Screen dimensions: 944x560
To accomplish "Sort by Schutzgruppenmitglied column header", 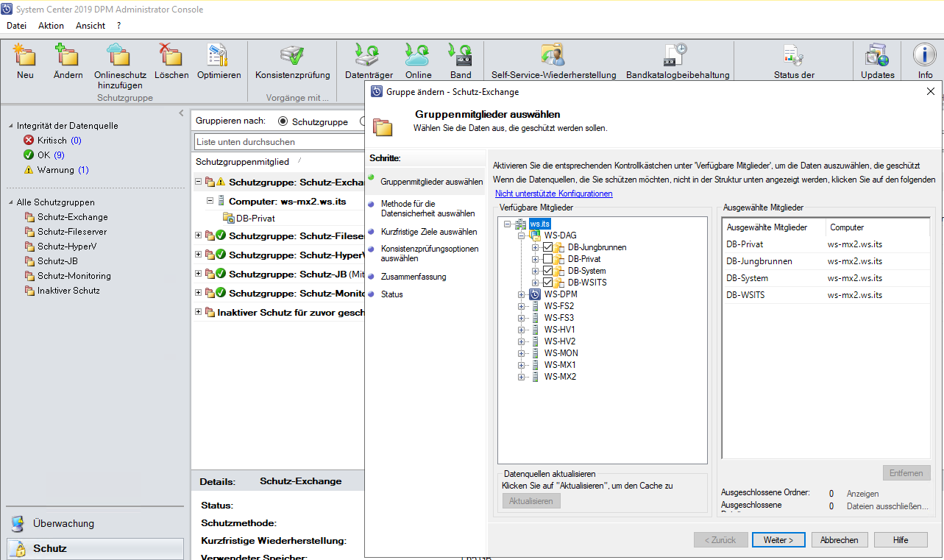I will [242, 161].
